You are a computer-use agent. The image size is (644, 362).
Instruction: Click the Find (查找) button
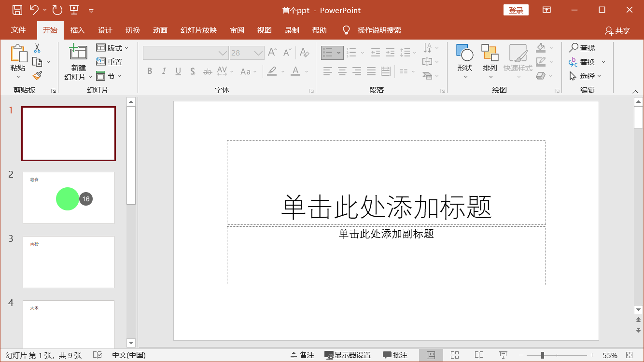[582, 48]
